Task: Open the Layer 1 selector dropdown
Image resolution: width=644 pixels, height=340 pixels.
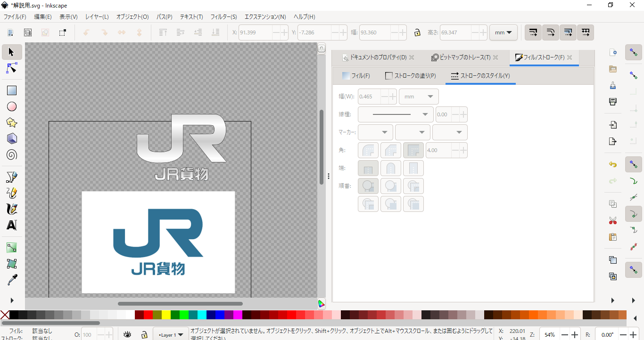Action: coord(171,335)
